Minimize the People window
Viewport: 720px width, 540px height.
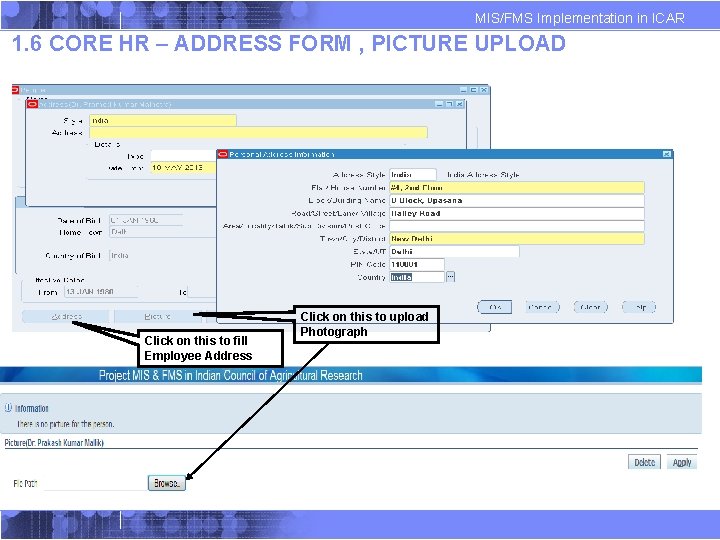point(463,90)
